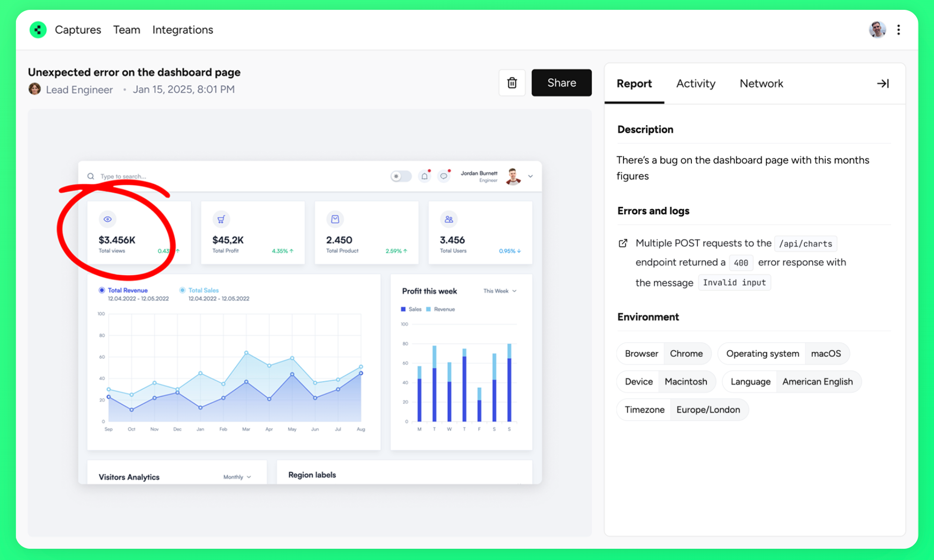
Task: Toggle the dark mode switch
Action: pos(401,177)
